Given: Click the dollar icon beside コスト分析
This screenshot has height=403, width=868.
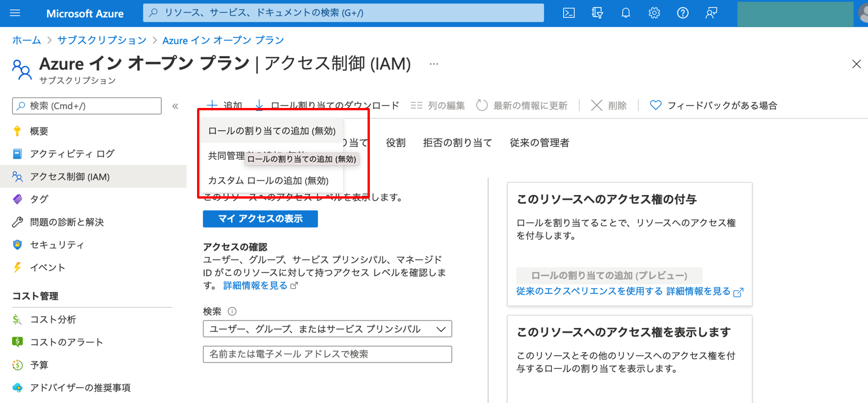Looking at the screenshot, I should click(x=17, y=320).
